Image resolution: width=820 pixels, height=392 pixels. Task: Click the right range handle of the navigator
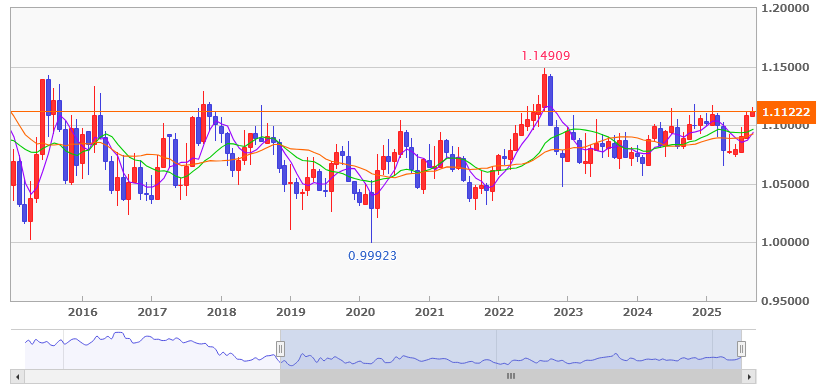pyautogui.click(x=742, y=349)
